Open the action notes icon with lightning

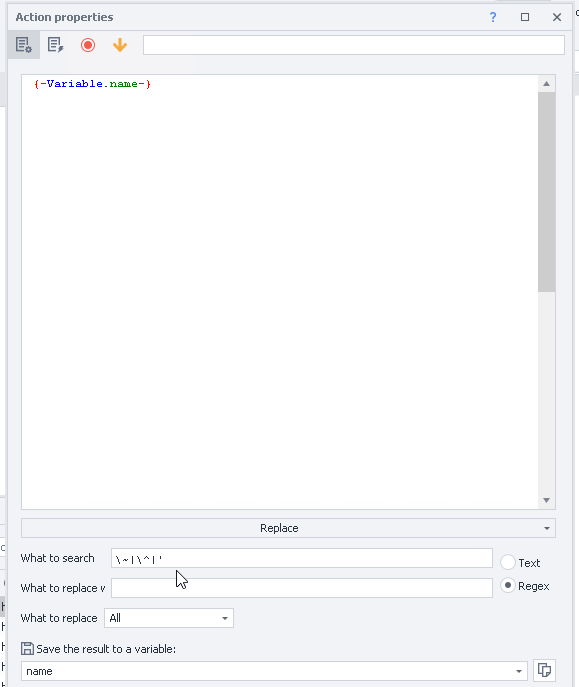point(56,45)
